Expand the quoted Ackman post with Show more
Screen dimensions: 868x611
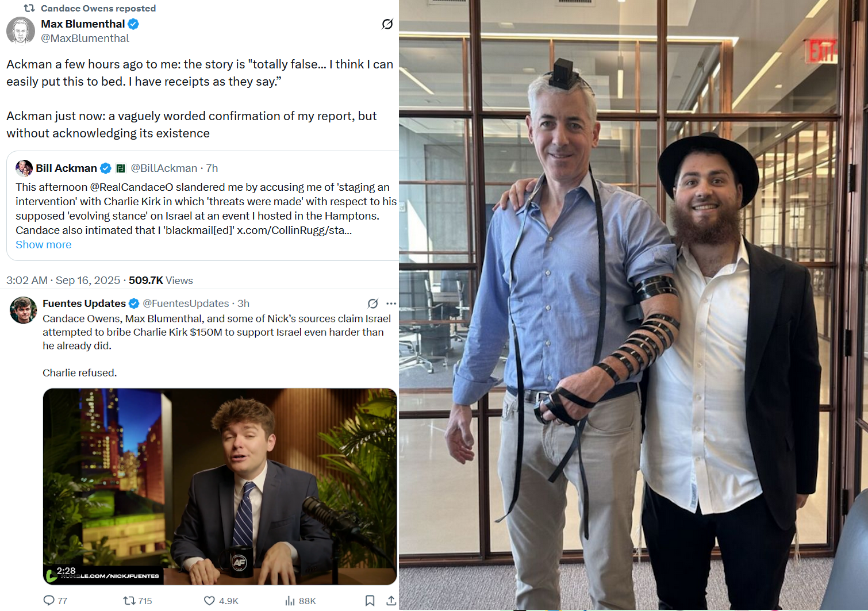44,245
